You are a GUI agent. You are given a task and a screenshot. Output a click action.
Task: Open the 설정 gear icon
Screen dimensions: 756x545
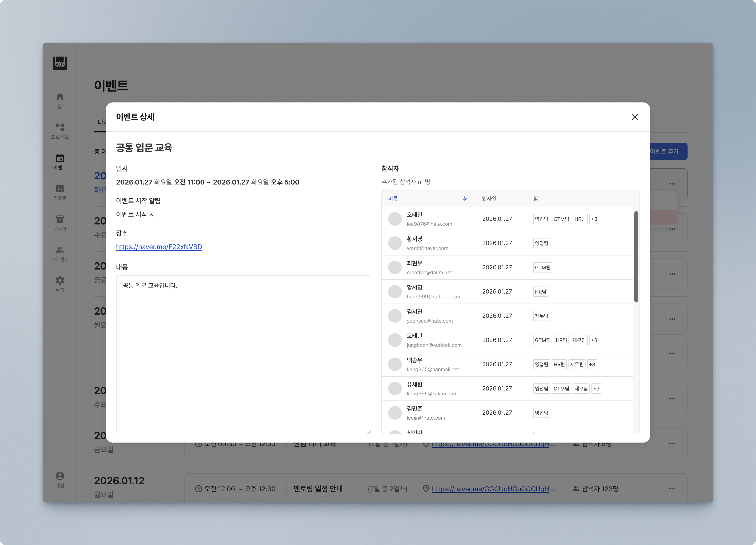pos(60,280)
